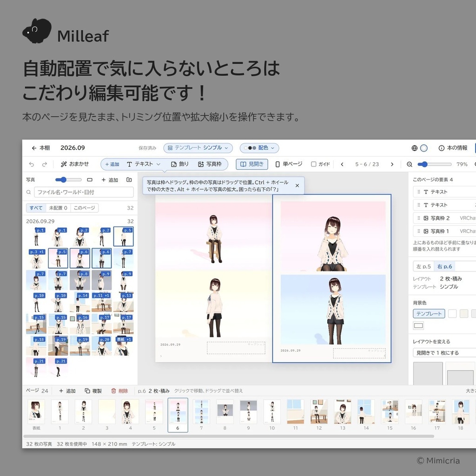
Task: Click the 2026.09 book title
Action: 73,148
